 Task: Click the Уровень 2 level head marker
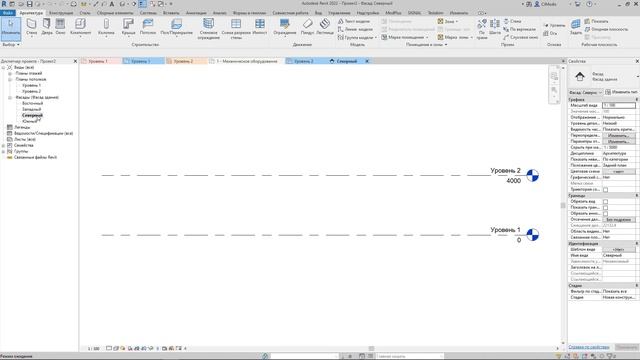pyautogui.click(x=532, y=176)
